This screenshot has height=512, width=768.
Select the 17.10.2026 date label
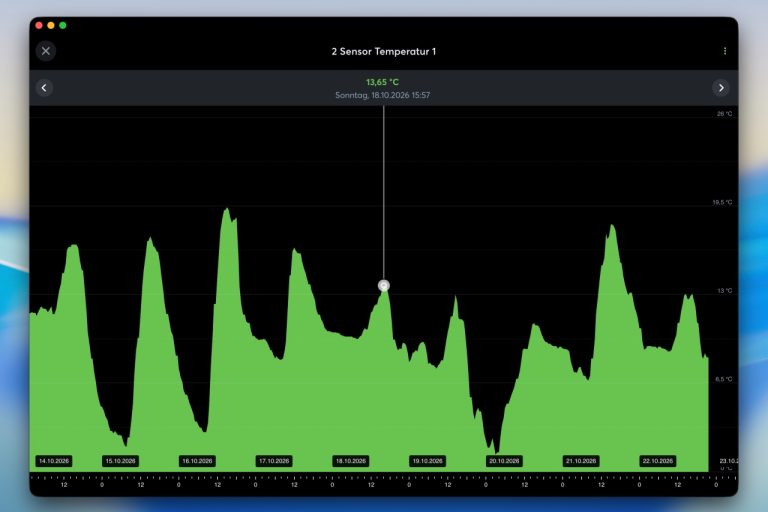(x=274, y=461)
